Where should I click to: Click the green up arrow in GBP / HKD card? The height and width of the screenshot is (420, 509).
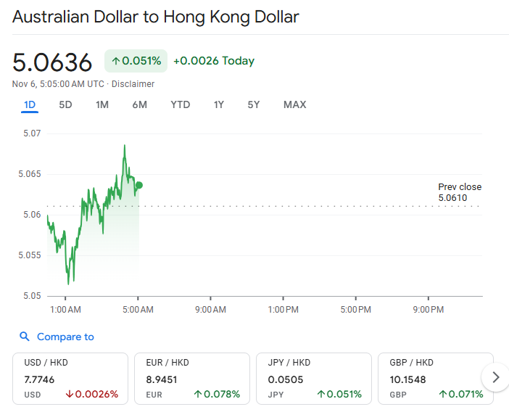point(442,395)
